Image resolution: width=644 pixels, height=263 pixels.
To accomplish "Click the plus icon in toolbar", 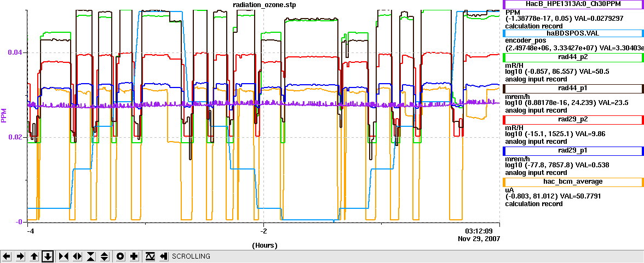I will pyautogui.click(x=134, y=256).
